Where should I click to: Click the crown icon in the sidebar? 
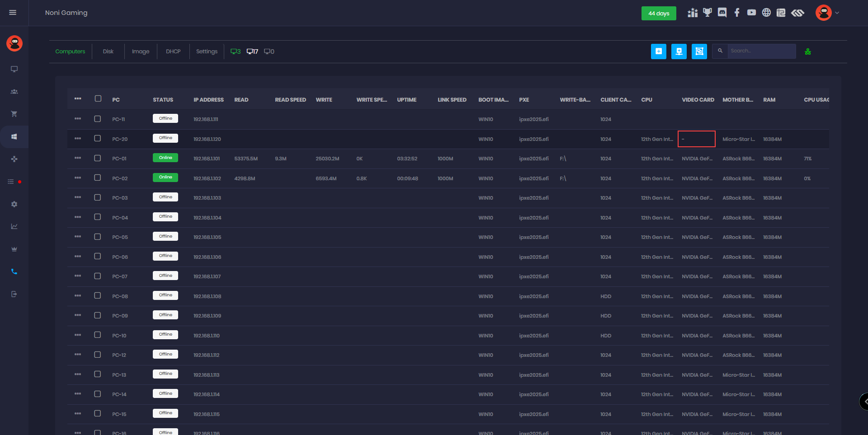(x=14, y=249)
